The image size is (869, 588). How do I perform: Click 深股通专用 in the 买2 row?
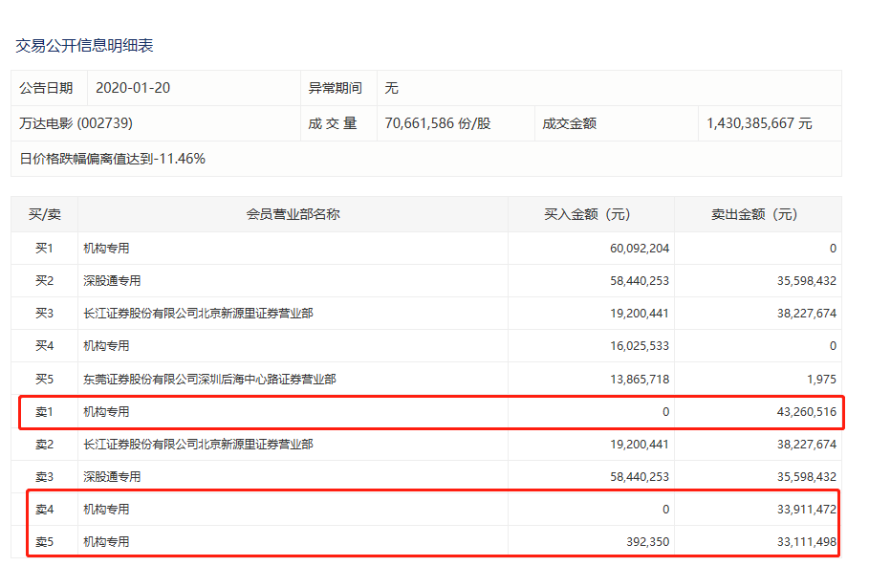[112, 281]
